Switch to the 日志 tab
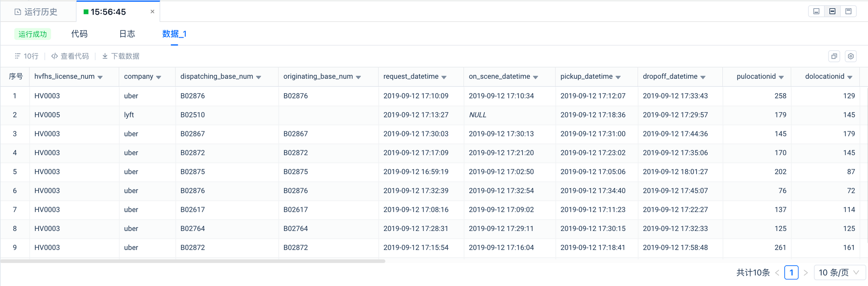Image resolution: width=868 pixels, height=286 pixels. point(127,34)
